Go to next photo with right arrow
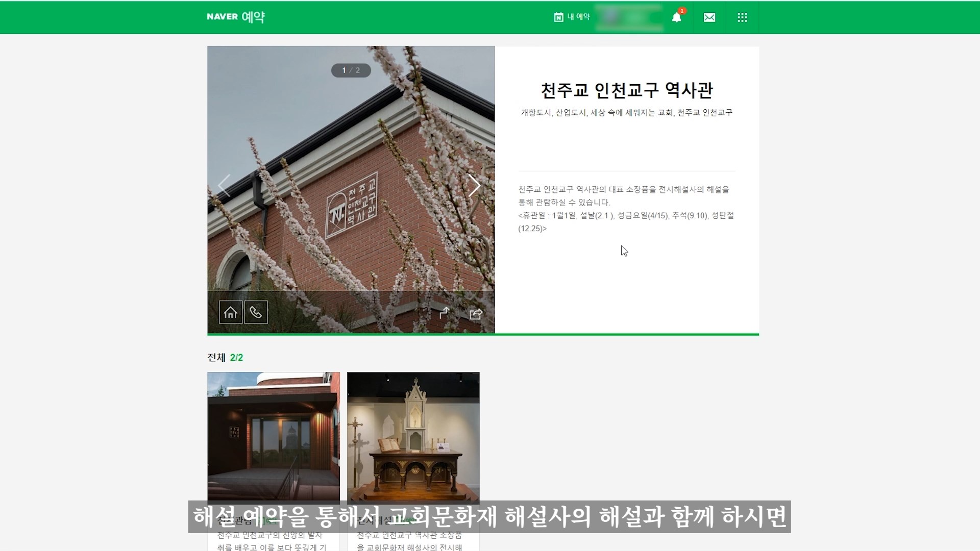Viewport: 980px width, 551px height. coord(474,185)
